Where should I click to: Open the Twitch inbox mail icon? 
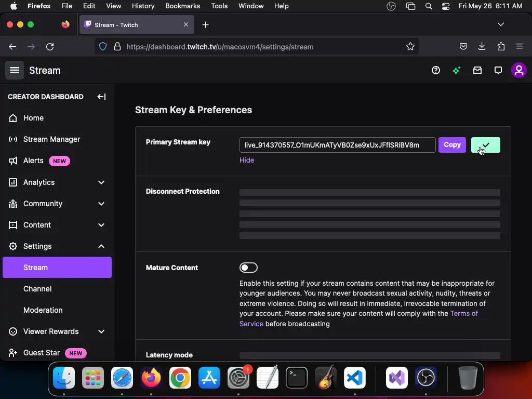[x=477, y=70]
